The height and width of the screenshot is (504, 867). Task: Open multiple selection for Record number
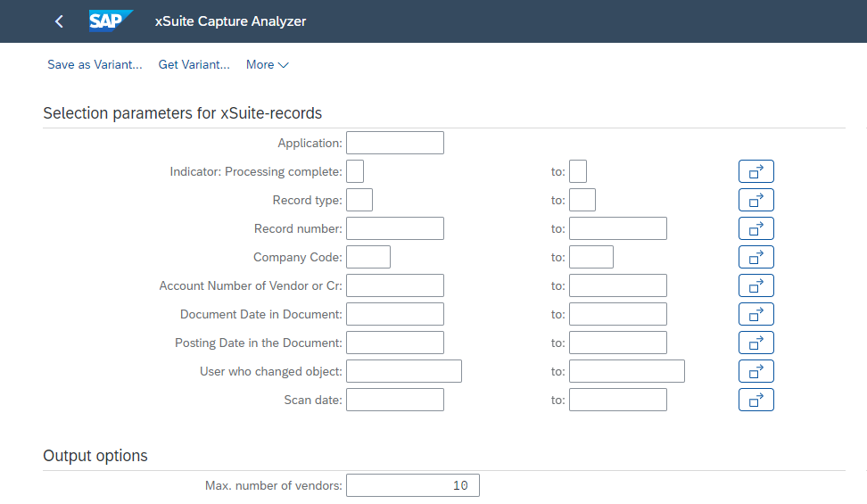(x=756, y=228)
